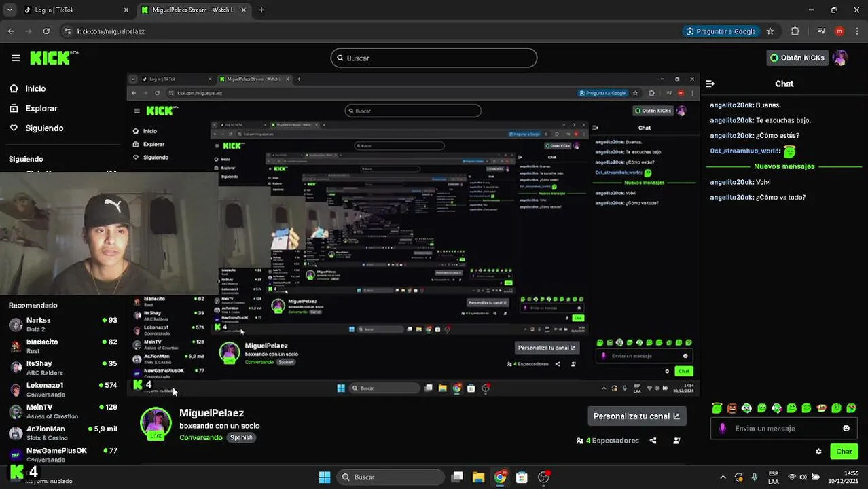Click the purple microphone icon in message box
This screenshot has width=868, height=489.
tap(722, 429)
